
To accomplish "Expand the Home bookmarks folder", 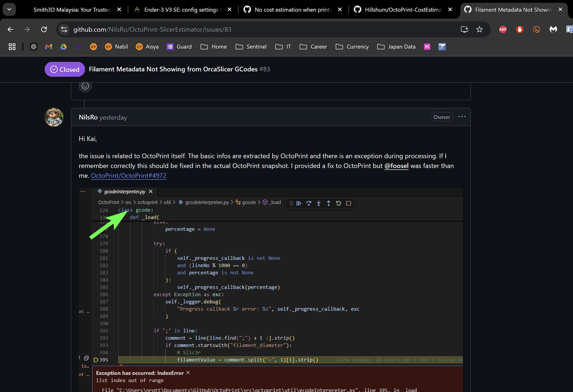I will [x=214, y=47].
